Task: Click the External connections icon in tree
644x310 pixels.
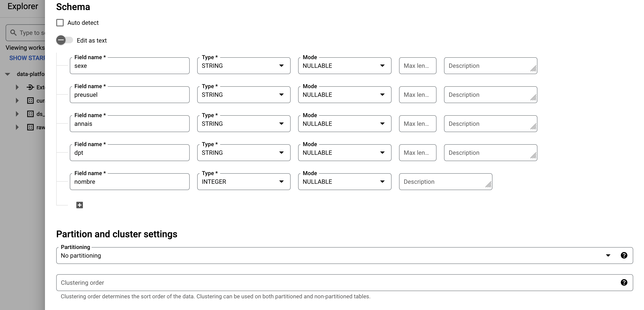Action: tap(30, 87)
